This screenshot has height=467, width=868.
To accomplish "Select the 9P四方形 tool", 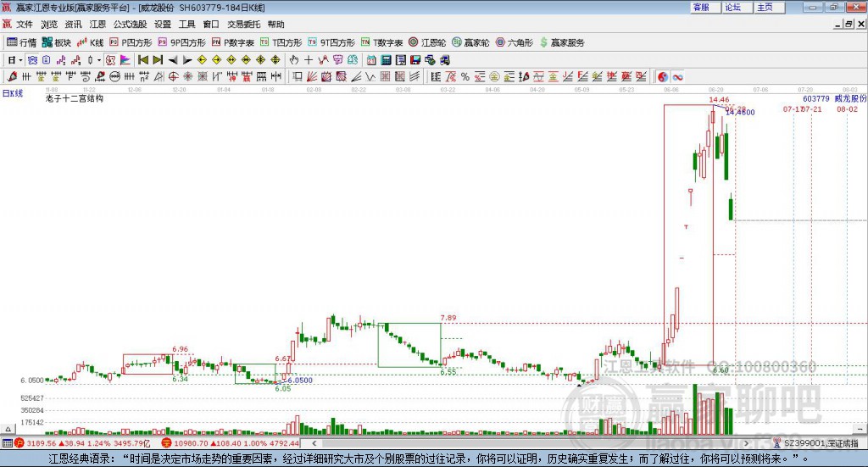I will pos(181,42).
